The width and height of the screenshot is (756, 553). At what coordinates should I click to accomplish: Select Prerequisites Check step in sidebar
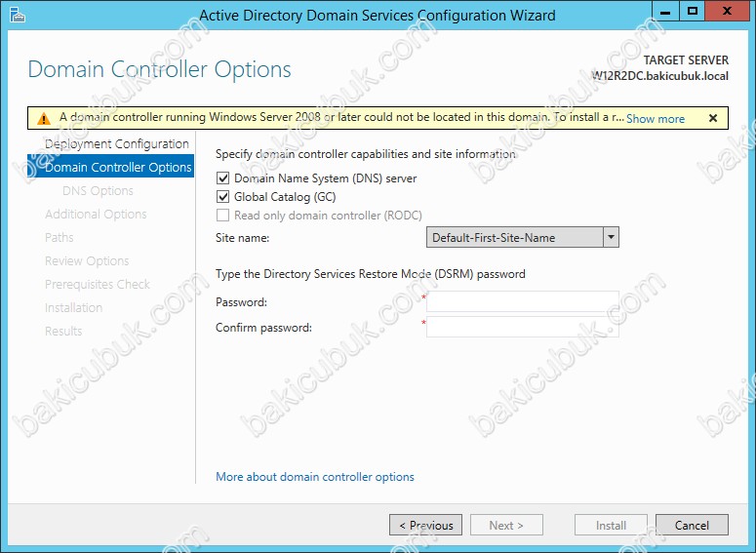(x=98, y=285)
